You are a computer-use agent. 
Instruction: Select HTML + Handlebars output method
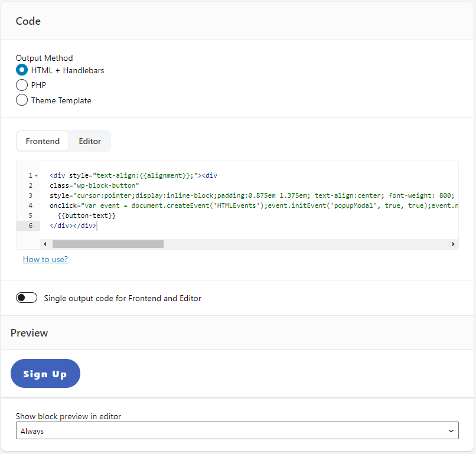click(x=21, y=70)
